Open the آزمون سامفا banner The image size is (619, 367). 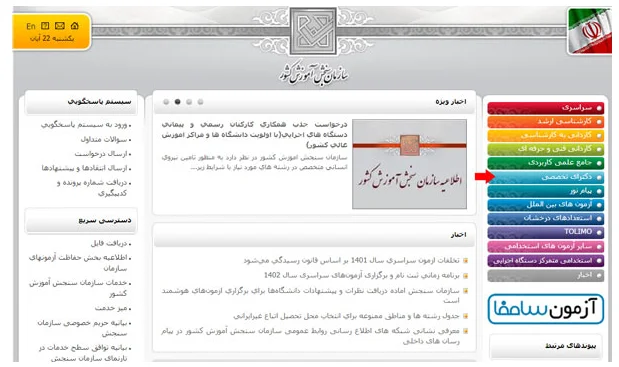[546, 309]
